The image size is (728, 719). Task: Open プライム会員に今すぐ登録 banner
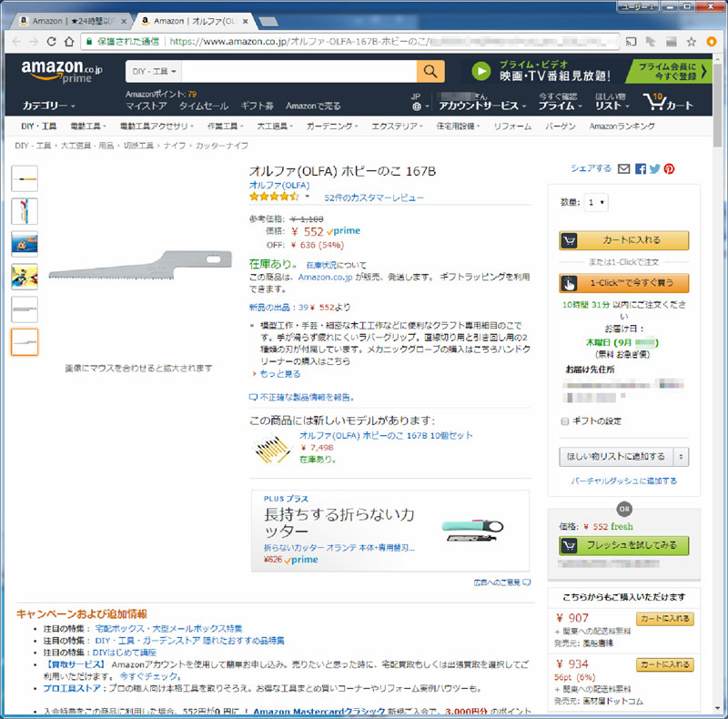coord(670,72)
